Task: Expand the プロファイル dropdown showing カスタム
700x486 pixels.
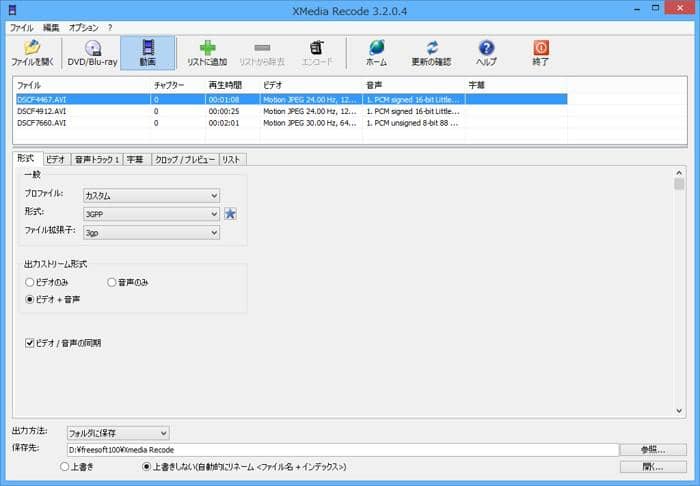Action: pos(151,195)
